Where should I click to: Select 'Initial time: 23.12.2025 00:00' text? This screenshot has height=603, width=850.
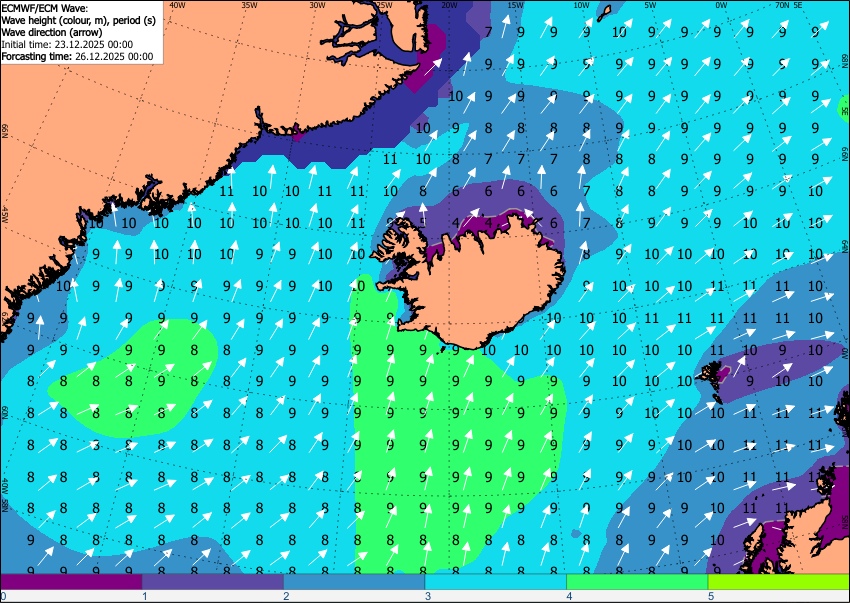(67, 44)
